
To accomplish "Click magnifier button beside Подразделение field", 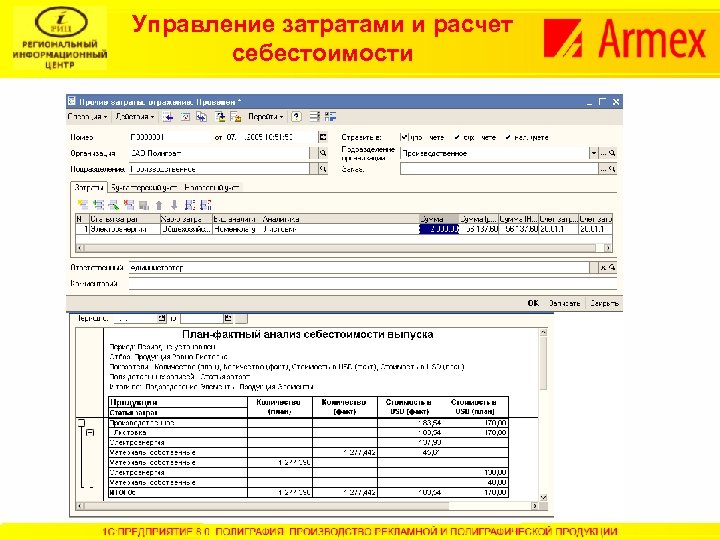I will point(323,169).
